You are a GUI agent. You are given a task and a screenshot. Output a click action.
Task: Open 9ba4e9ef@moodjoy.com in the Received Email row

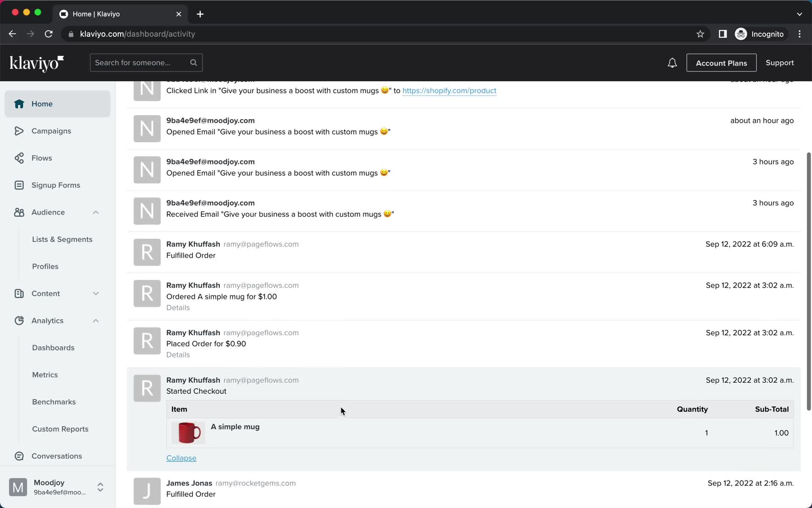click(x=210, y=203)
